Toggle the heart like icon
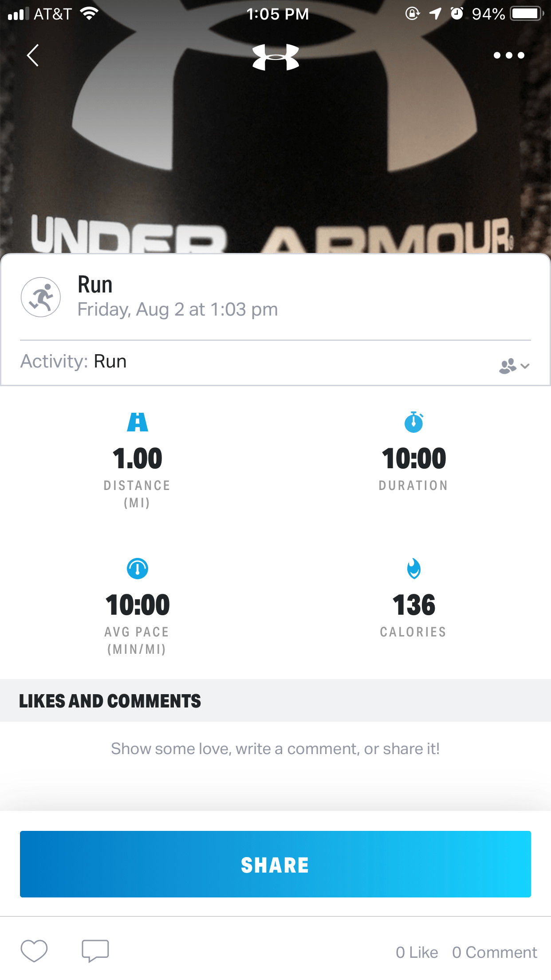Viewport: 551px width, 980px height. [34, 951]
